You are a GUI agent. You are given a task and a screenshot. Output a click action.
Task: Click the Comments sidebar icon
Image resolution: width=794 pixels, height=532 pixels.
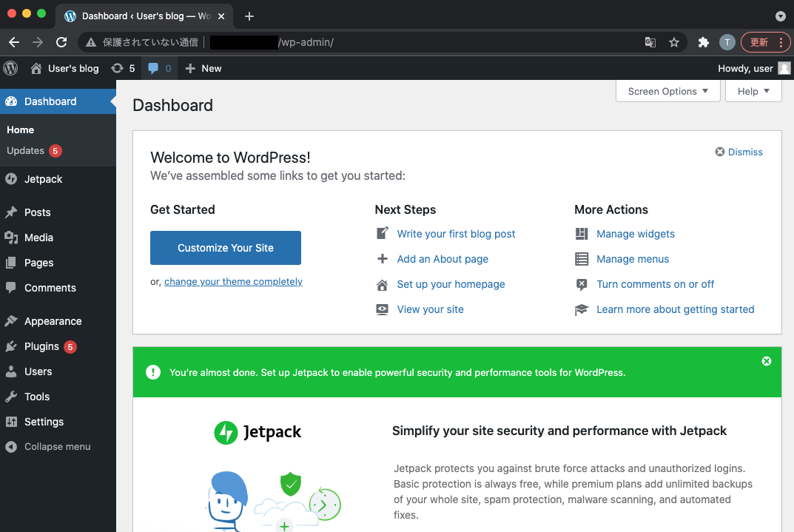click(11, 288)
